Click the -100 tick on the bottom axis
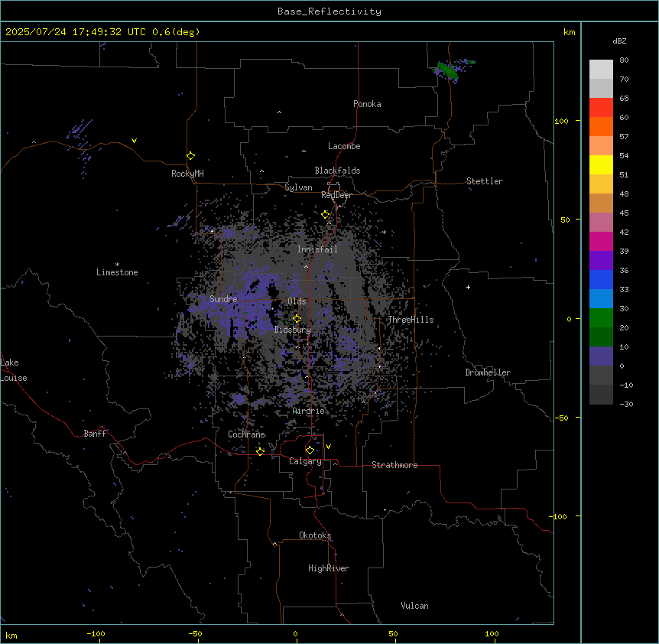 pyautogui.click(x=96, y=633)
